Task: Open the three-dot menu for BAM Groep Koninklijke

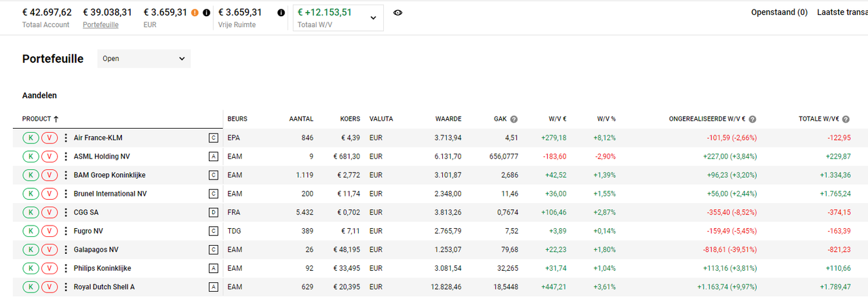Action: (66, 175)
